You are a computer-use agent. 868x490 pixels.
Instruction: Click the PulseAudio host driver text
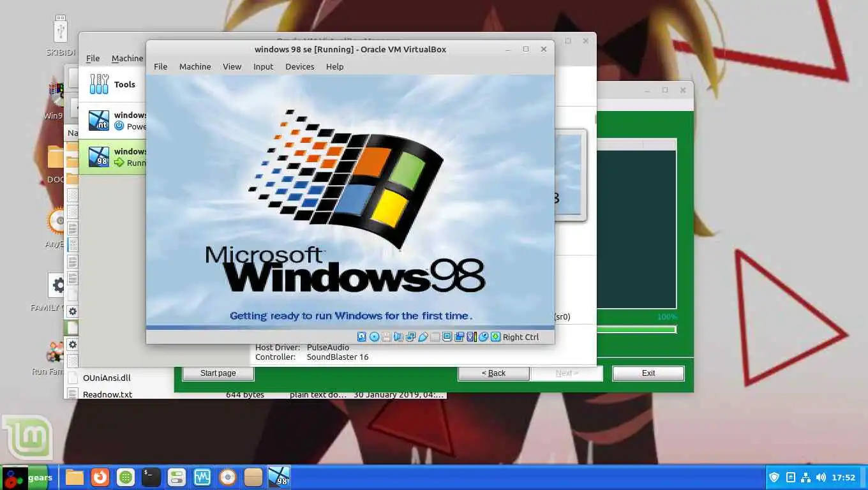coord(328,347)
